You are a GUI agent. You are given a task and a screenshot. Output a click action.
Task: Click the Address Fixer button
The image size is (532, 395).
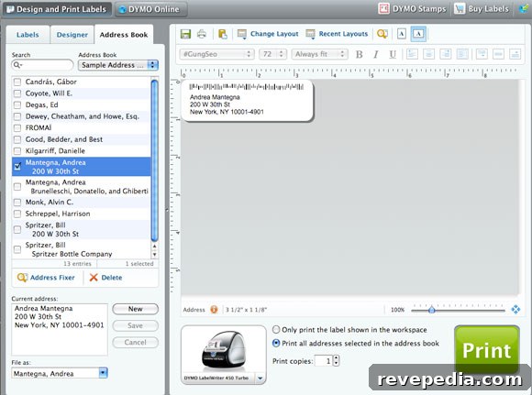pyautogui.click(x=46, y=278)
